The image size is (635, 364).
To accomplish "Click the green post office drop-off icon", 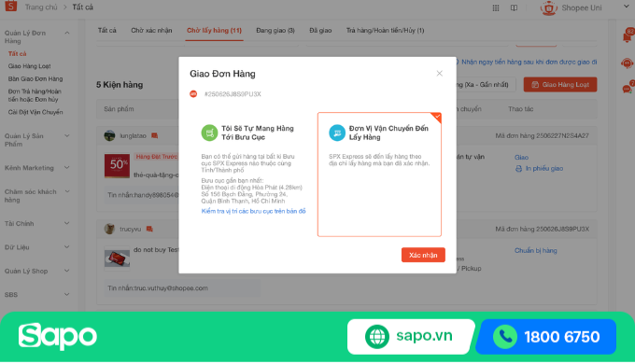I will [209, 133].
